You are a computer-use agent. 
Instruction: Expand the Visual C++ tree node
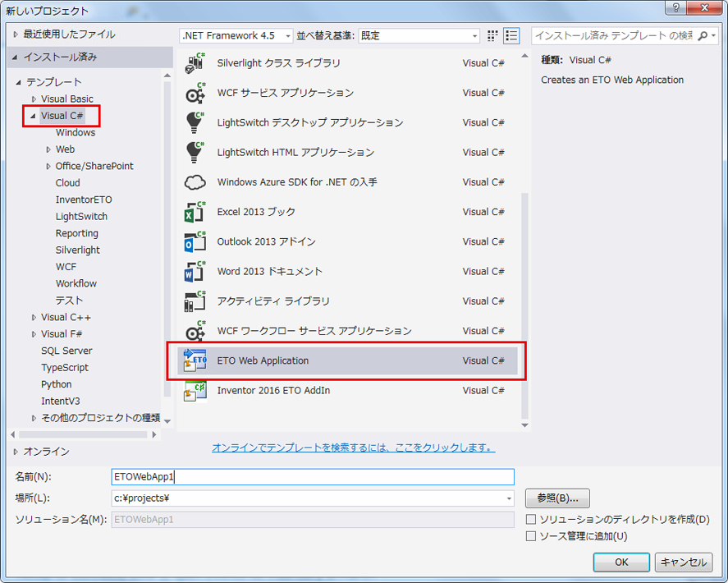click(x=34, y=317)
